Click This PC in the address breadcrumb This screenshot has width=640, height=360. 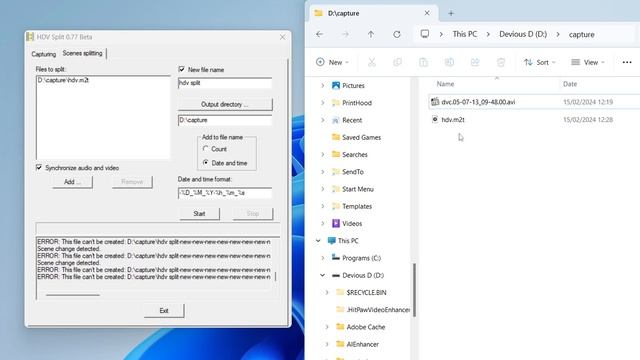[x=464, y=34]
